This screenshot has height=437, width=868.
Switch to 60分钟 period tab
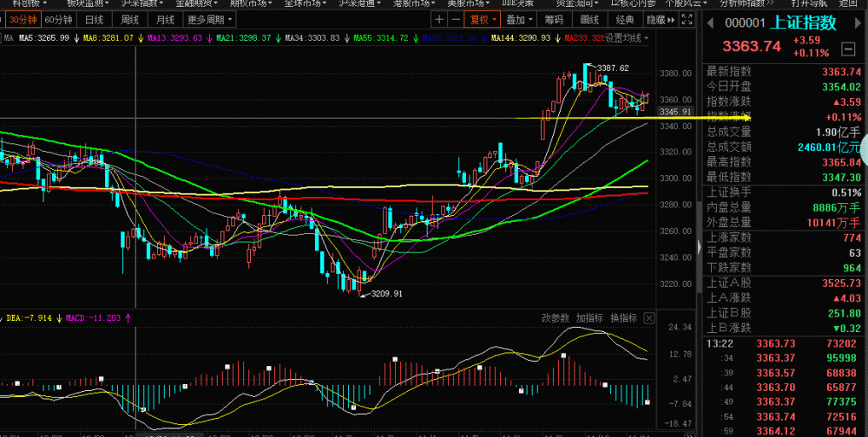tap(58, 21)
